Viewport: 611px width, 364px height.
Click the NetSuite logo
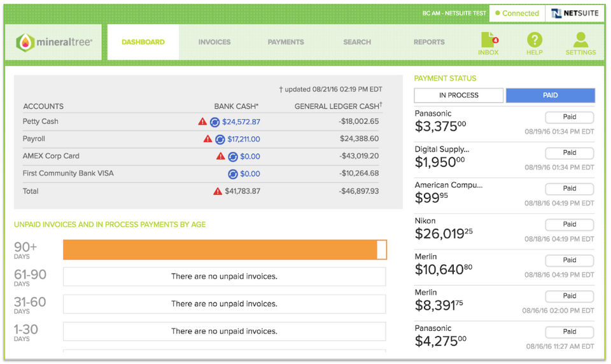point(574,13)
